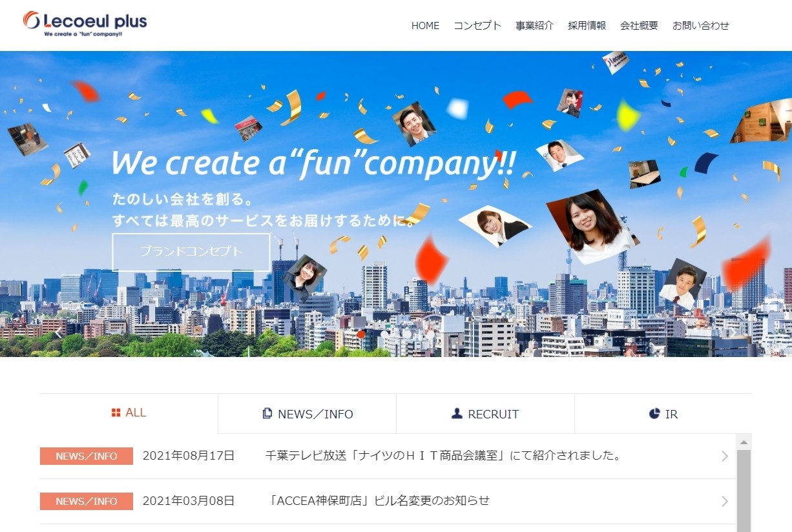Click the IR pie chart icon

(x=654, y=413)
